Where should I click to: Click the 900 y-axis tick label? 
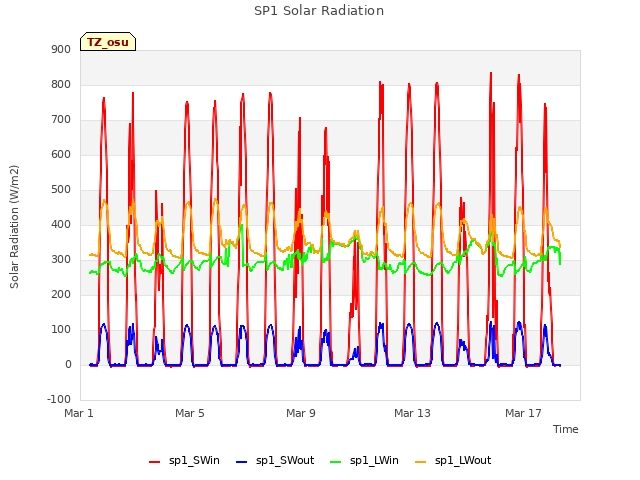pos(61,49)
